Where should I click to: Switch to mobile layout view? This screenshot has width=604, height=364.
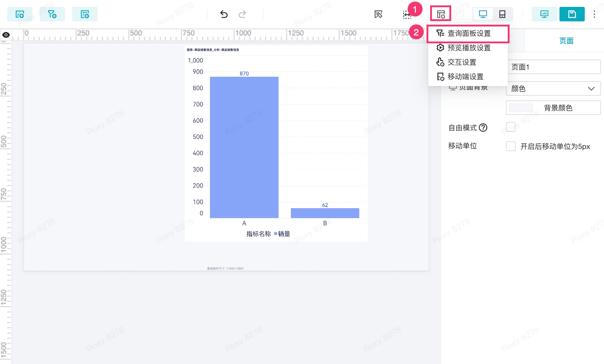click(x=502, y=14)
